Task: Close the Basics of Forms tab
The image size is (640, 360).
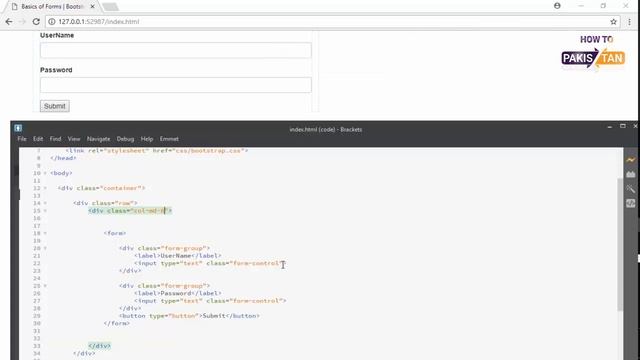Action: point(92,7)
